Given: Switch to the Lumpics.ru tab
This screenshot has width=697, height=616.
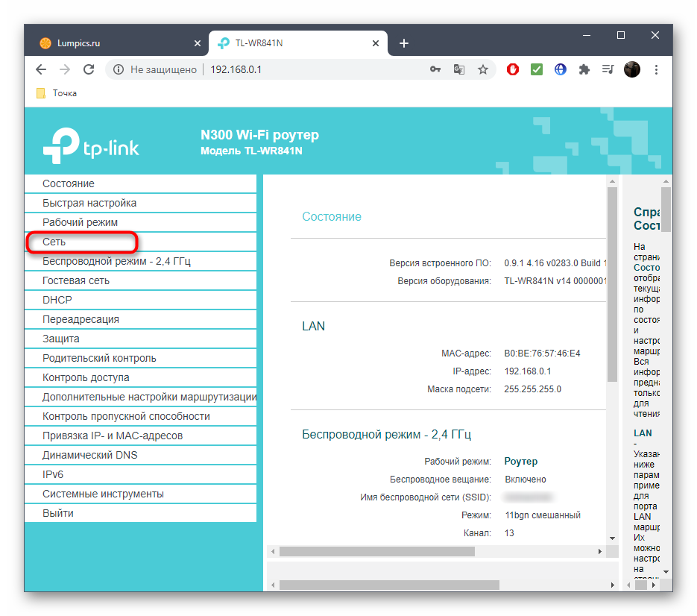Looking at the screenshot, I should (117, 43).
